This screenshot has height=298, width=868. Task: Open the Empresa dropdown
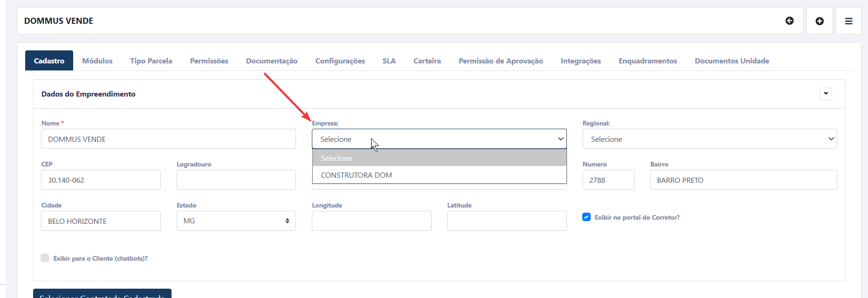439,139
